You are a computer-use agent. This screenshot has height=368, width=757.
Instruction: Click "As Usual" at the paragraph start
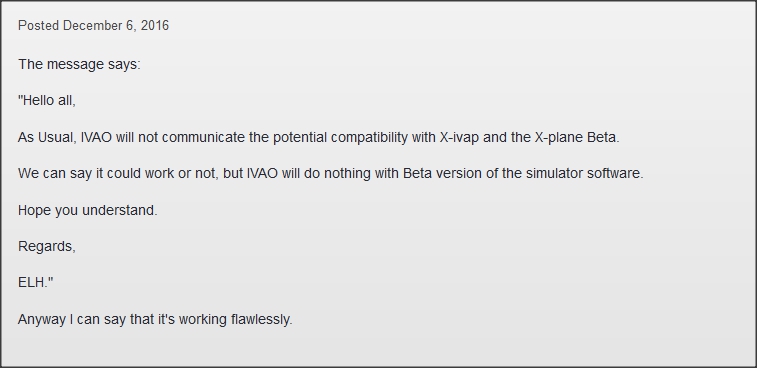(x=45, y=138)
